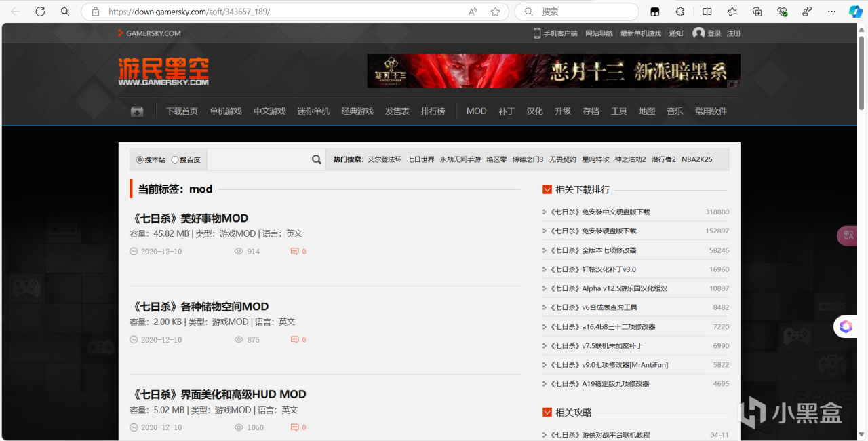Open the Copilot icon in toolbar
868x441 pixels.
(x=855, y=12)
